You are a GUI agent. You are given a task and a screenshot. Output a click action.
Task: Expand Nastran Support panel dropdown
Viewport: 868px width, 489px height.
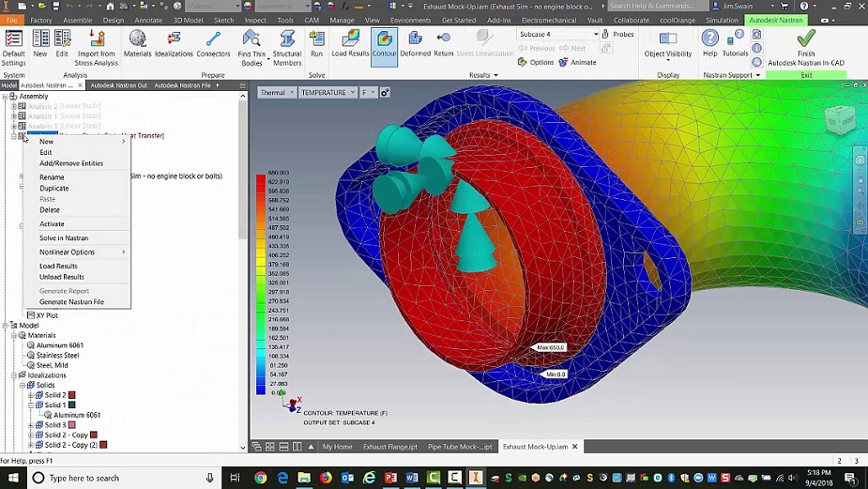(x=758, y=75)
